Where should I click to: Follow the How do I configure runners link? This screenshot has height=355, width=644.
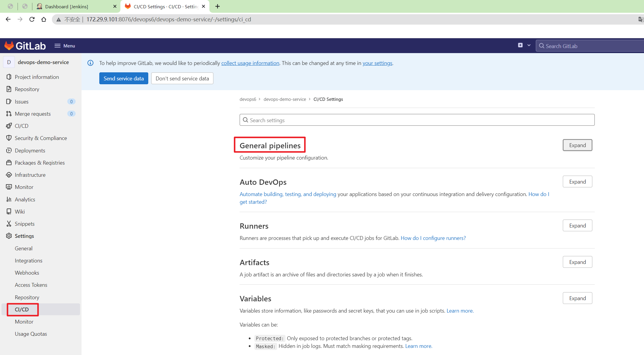coord(433,238)
